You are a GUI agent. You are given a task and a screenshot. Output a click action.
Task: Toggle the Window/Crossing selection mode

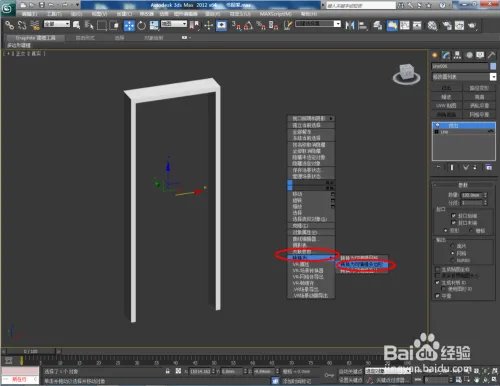pyautogui.click(x=114, y=25)
